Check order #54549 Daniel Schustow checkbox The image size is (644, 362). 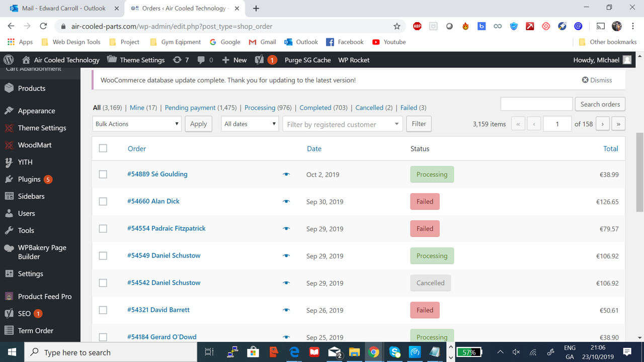[103, 256]
